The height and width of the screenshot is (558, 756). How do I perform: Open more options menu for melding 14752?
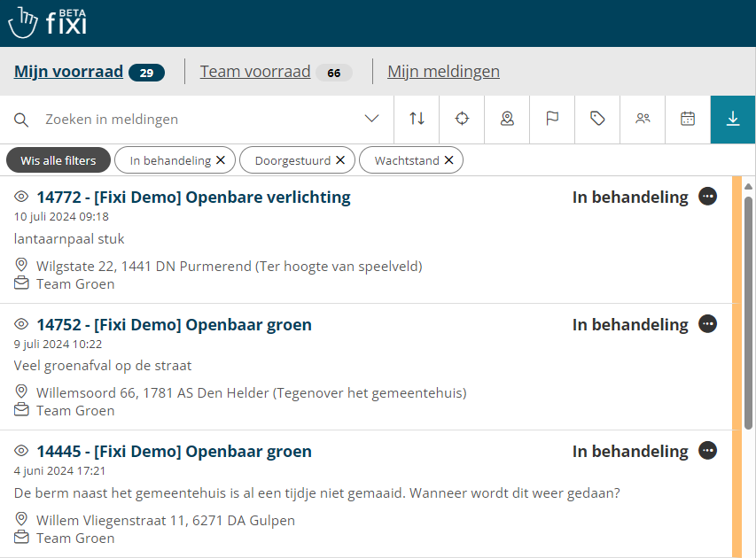(x=708, y=324)
